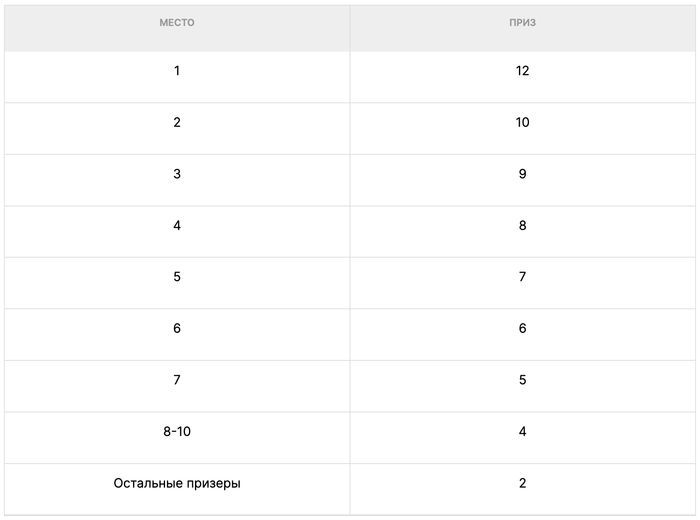700x520 pixels.
Task: Select the 8-10 places cell
Action: [x=177, y=432]
